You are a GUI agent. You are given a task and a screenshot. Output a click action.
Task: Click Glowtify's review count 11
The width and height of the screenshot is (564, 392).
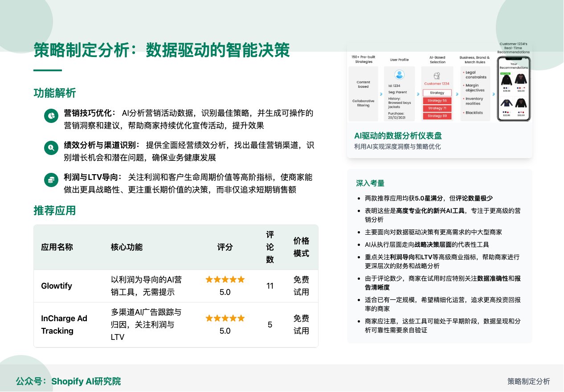pyautogui.click(x=270, y=286)
